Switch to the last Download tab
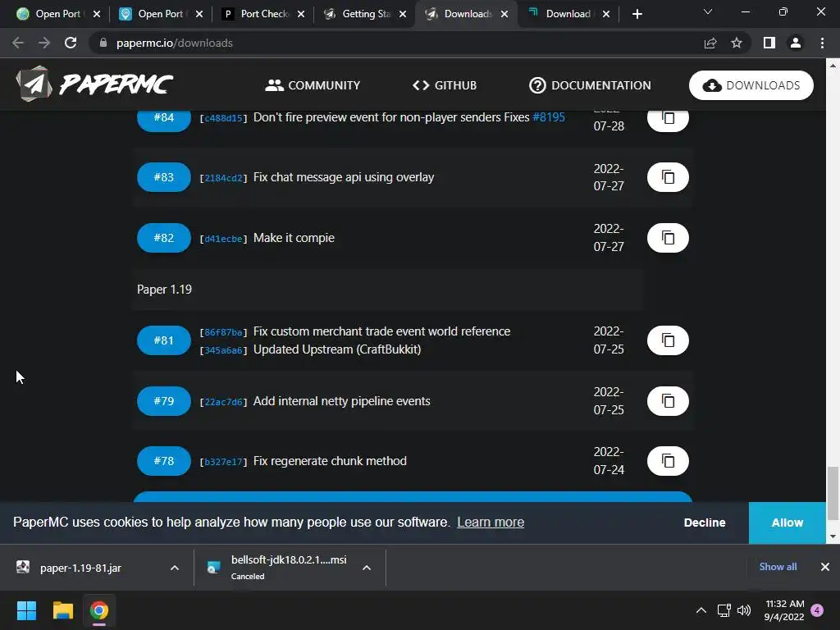Viewport: 840px width, 630px height. tap(568, 14)
